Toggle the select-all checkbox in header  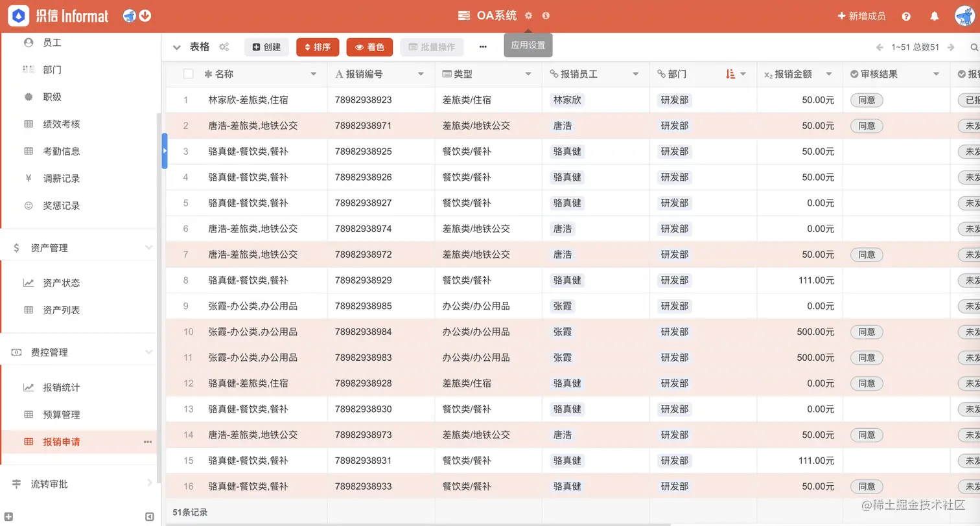pyautogui.click(x=189, y=74)
